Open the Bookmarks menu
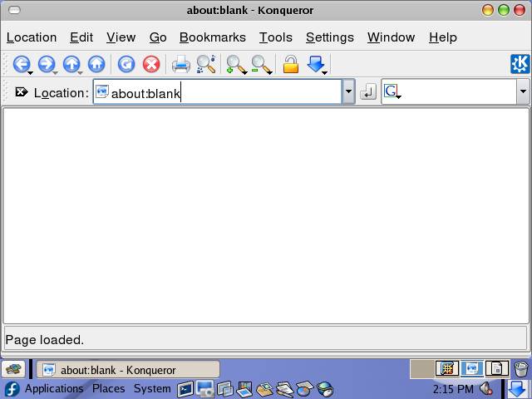The image size is (532, 399). pos(212,37)
